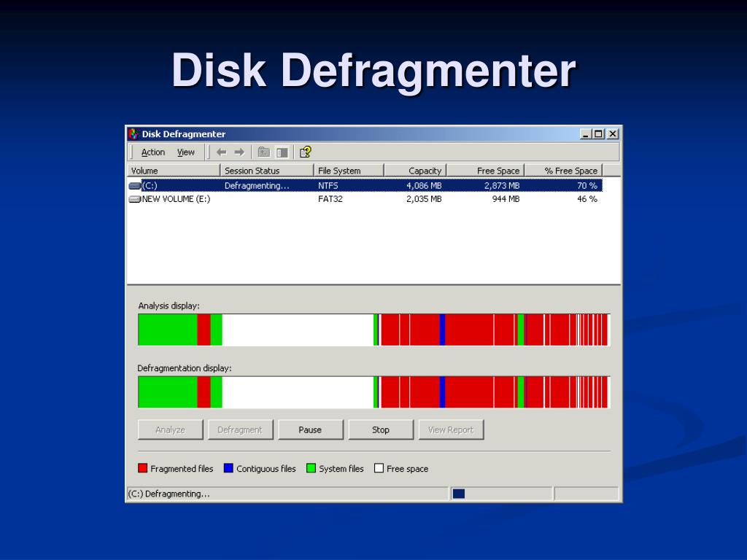Click the Defragment button
The height and width of the screenshot is (560, 747).
click(240, 429)
